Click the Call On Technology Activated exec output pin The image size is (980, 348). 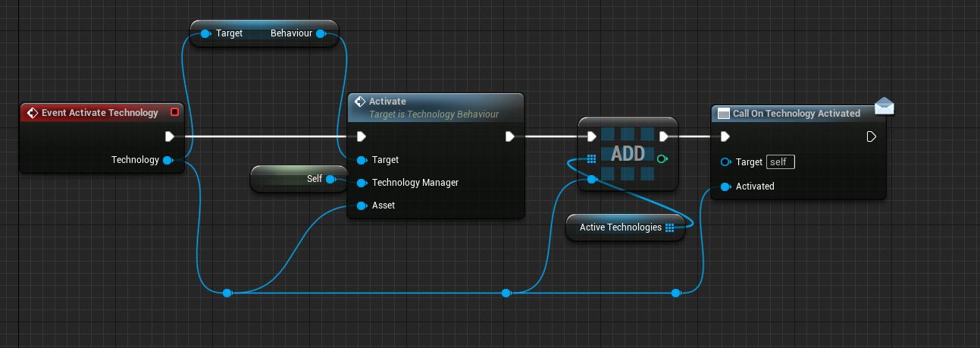(x=872, y=136)
